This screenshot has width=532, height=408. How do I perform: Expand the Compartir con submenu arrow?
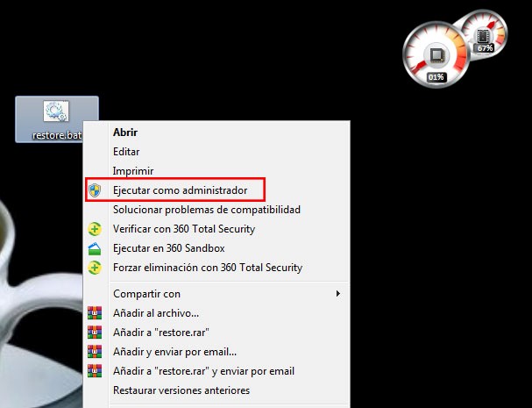coord(338,294)
